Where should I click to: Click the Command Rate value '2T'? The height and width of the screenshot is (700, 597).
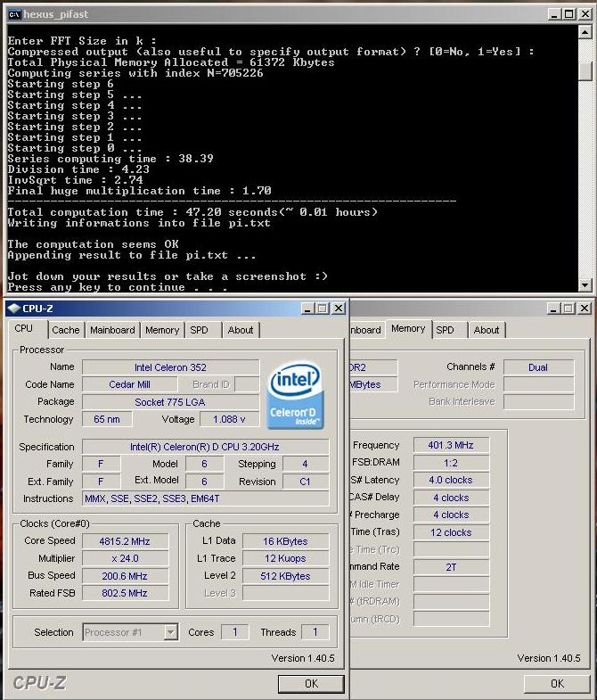(x=451, y=567)
